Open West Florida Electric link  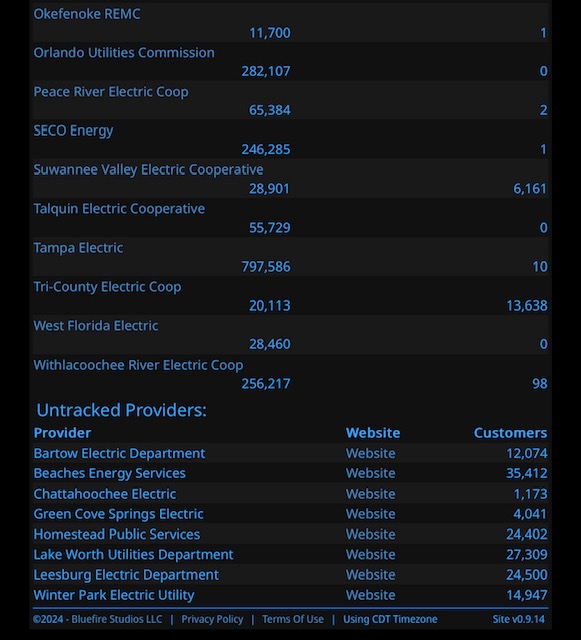point(96,326)
